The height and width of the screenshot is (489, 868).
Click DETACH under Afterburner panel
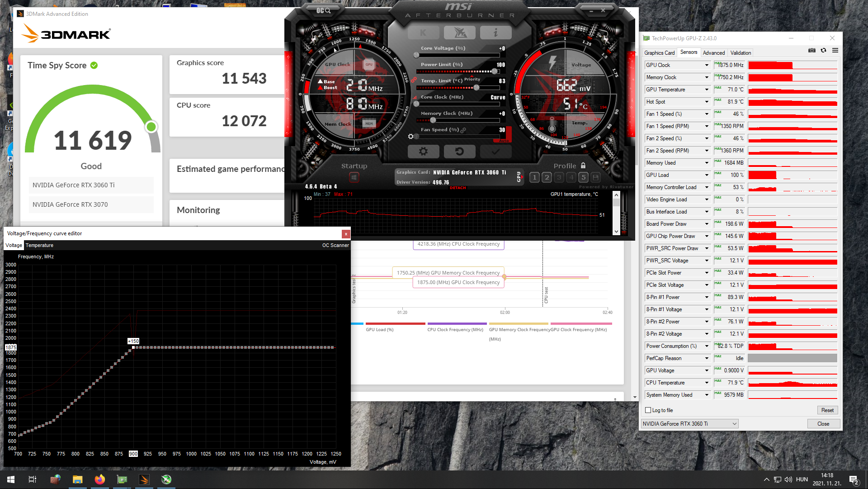click(x=458, y=188)
